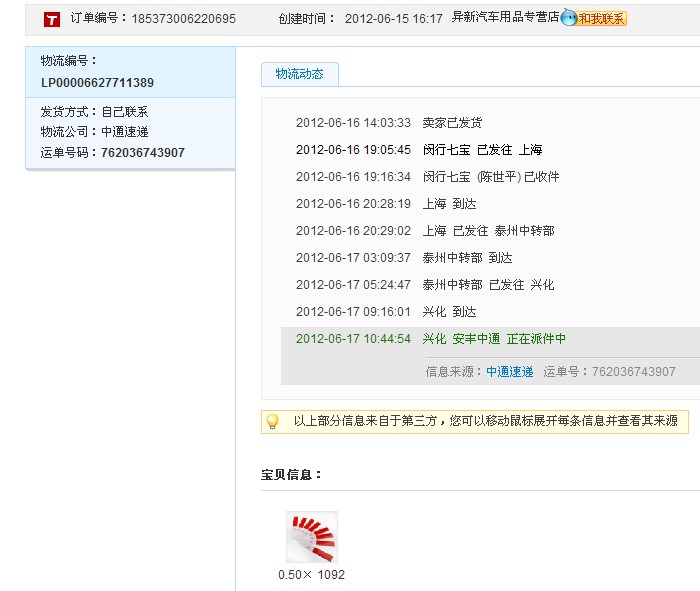Click the creation time 2012-06-15 16:17
700x591 pixels.
point(393,18)
